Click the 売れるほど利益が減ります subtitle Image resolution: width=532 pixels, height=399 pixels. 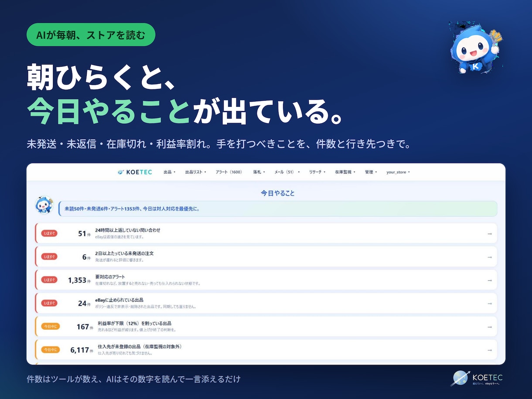coord(137,330)
